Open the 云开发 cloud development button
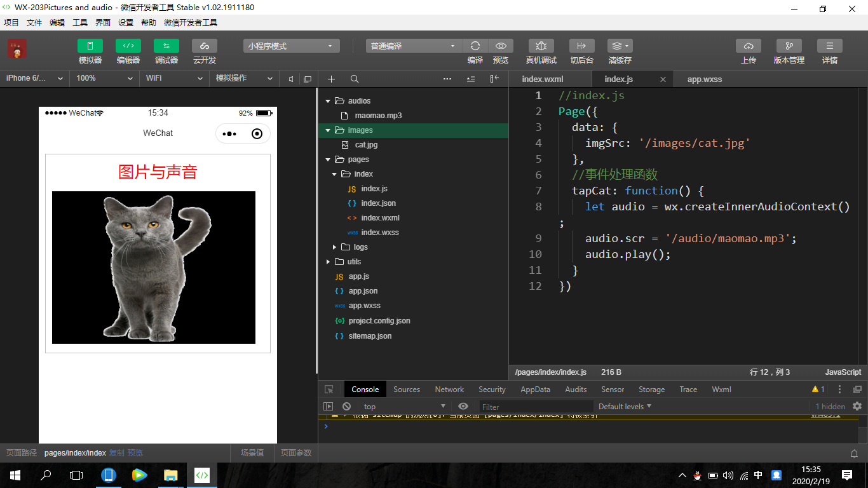The width and height of the screenshot is (868, 488). click(x=205, y=46)
